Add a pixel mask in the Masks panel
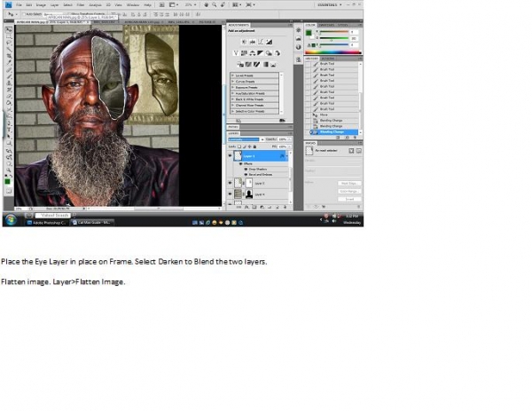Viewport: 532px width, 411px height. coord(351,151)
